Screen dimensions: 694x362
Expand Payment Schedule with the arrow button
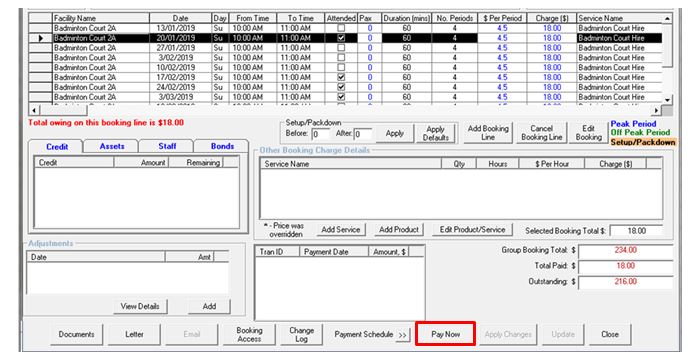point(402,335)
